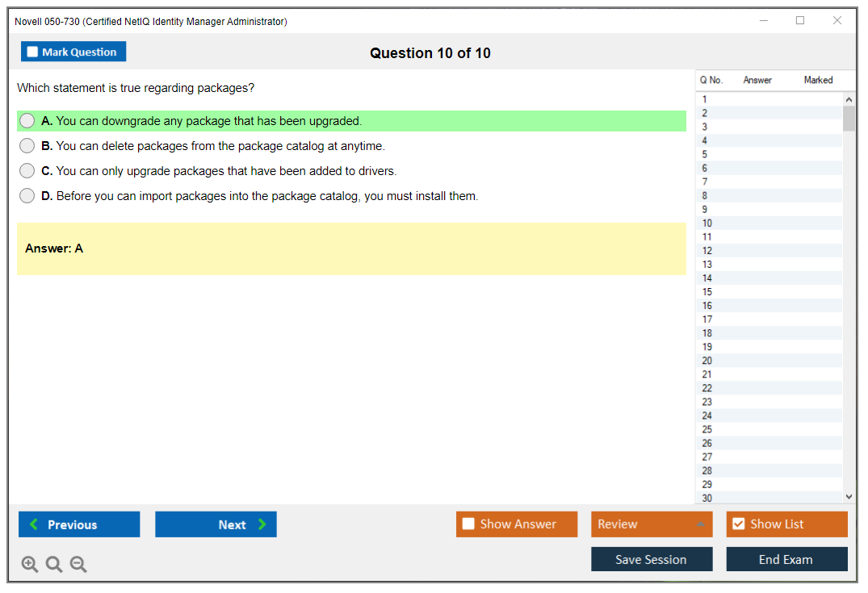Choose option B about deleting packages
This screenshot has height=593, width=868.
coord(27,146)
